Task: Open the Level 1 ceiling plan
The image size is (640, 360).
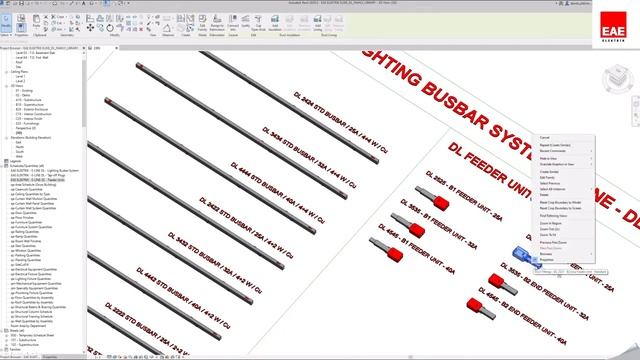Action: coord(20,76)
